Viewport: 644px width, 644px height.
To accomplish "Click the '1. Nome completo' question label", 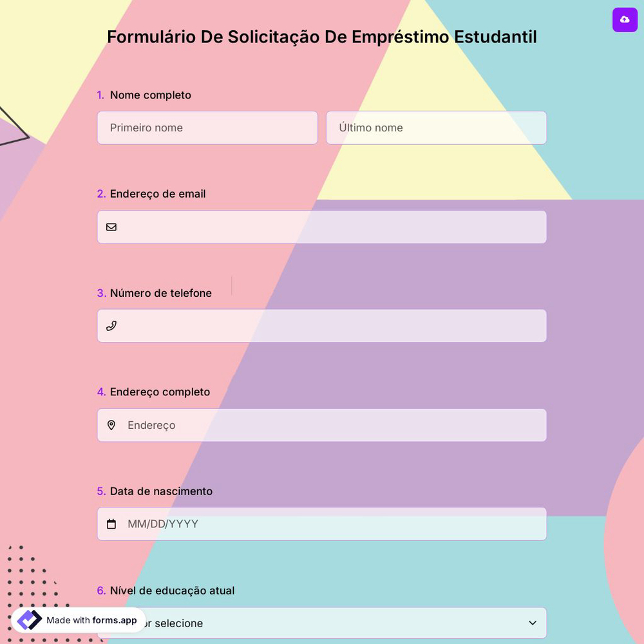I will click(144, 95).
